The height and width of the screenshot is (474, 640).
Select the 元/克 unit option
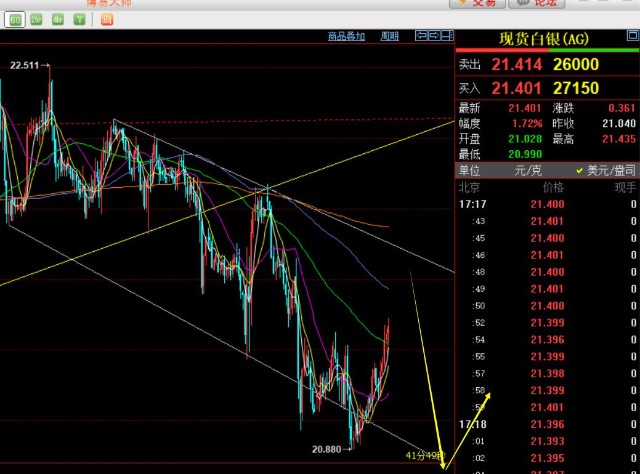point(528,170)
